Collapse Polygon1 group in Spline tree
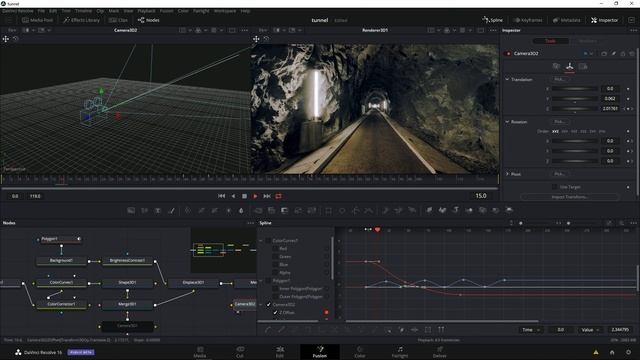This screenshot has height=360, width=640. 261,280
